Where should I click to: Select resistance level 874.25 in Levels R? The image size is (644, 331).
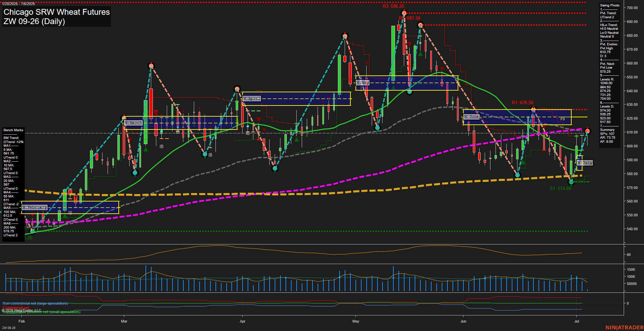click(x=605, y=91)
